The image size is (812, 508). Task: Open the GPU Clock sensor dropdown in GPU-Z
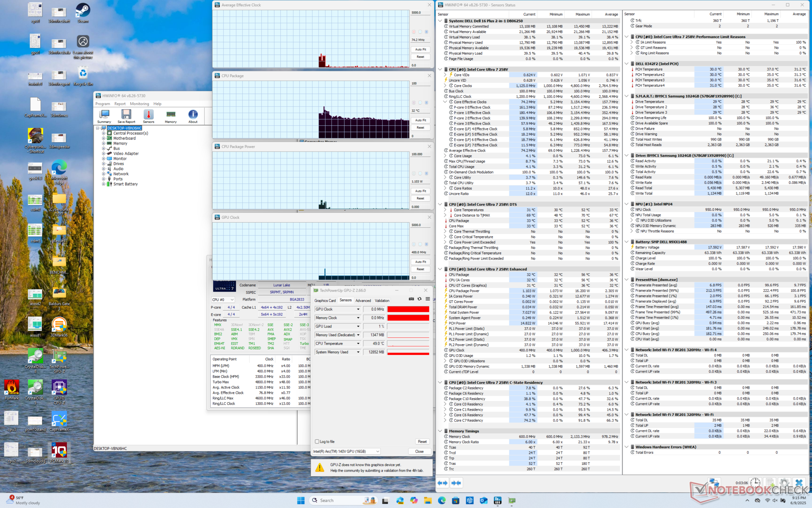pos(358,309)
